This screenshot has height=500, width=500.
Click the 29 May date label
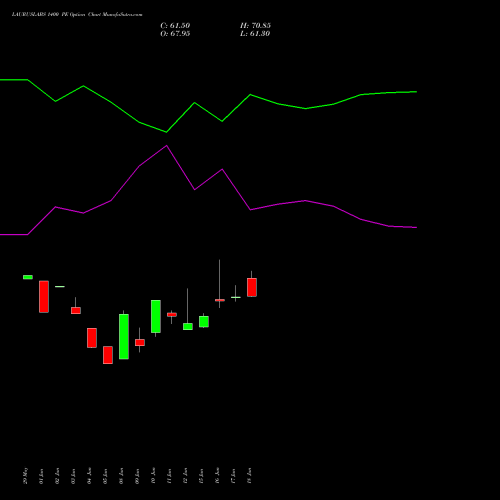click(x=26, y=476)
